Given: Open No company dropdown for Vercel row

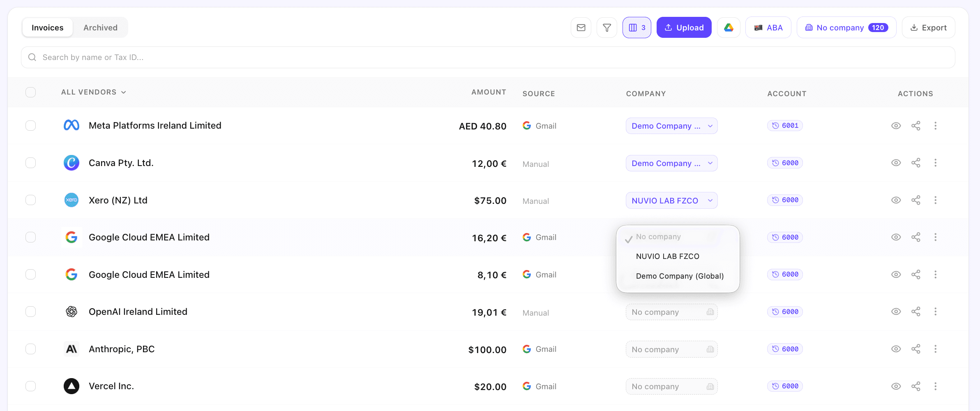Looking at the screenshot, I should pos(671,386).
